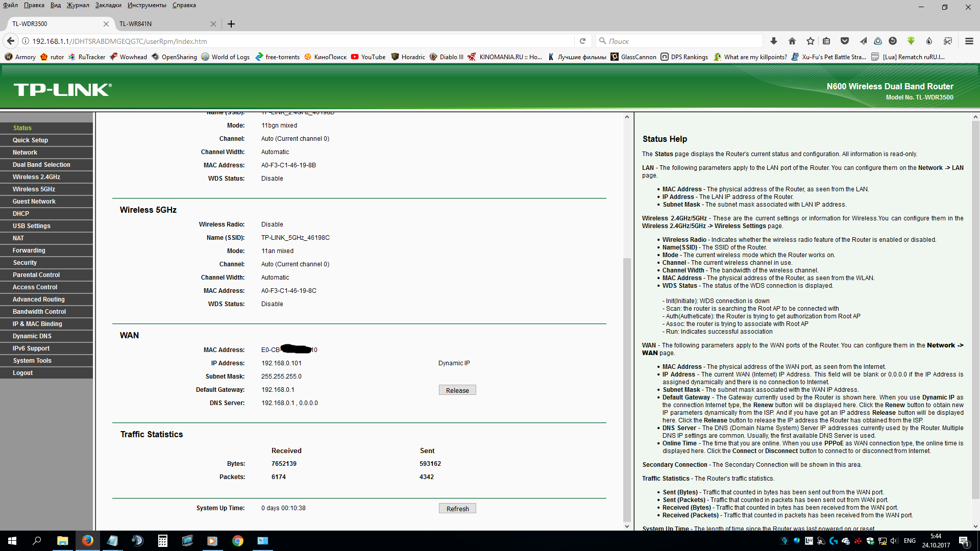Open the DHCP sidebar section
This screenshot has height=551, width=980.
46,214
